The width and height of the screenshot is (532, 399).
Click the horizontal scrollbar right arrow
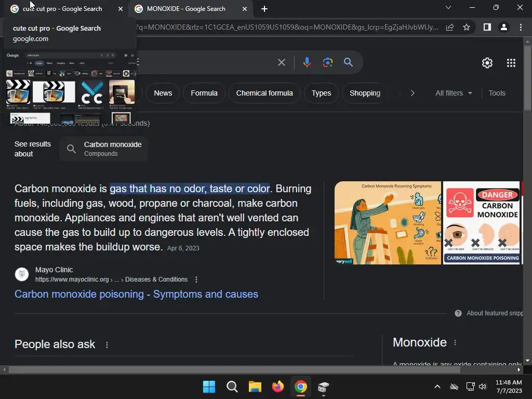(519, 369)
